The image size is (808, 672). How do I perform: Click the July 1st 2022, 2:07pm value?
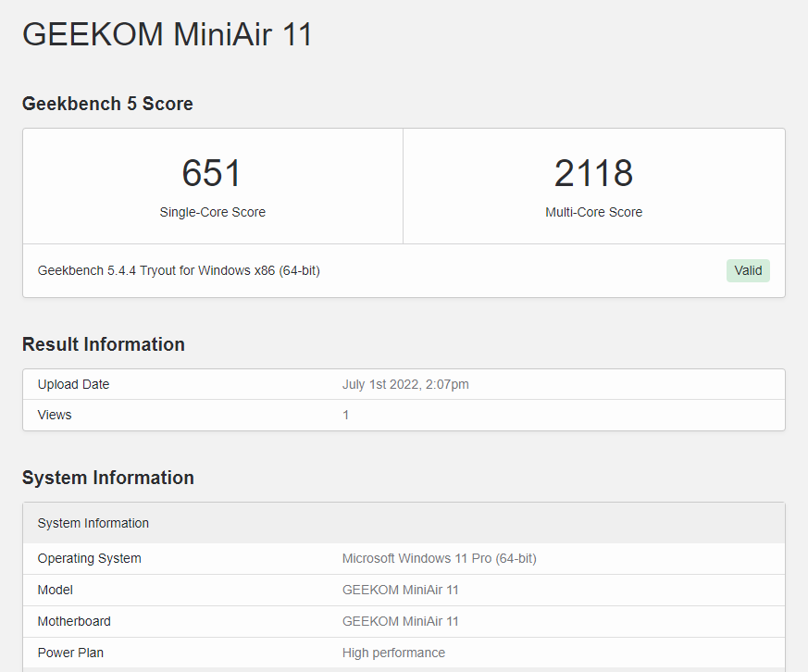(405, 384)
